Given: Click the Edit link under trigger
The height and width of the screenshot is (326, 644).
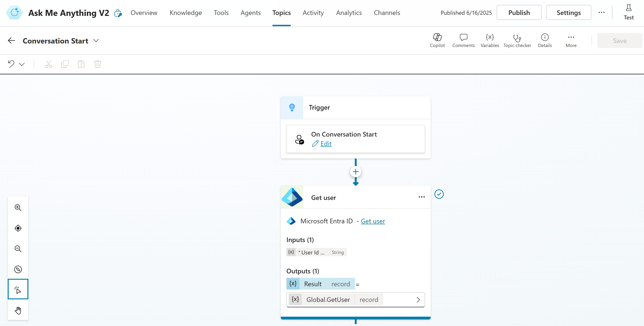Looking at the screenshot, I should [326, 144].
